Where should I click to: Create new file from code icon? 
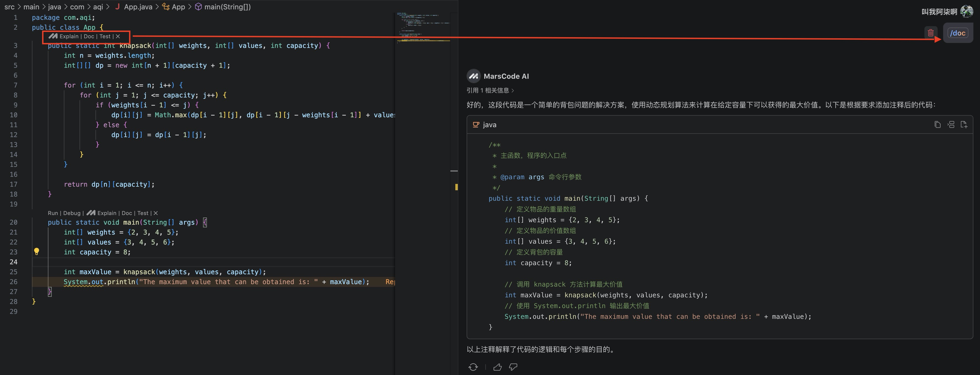(x=964, y=124)
